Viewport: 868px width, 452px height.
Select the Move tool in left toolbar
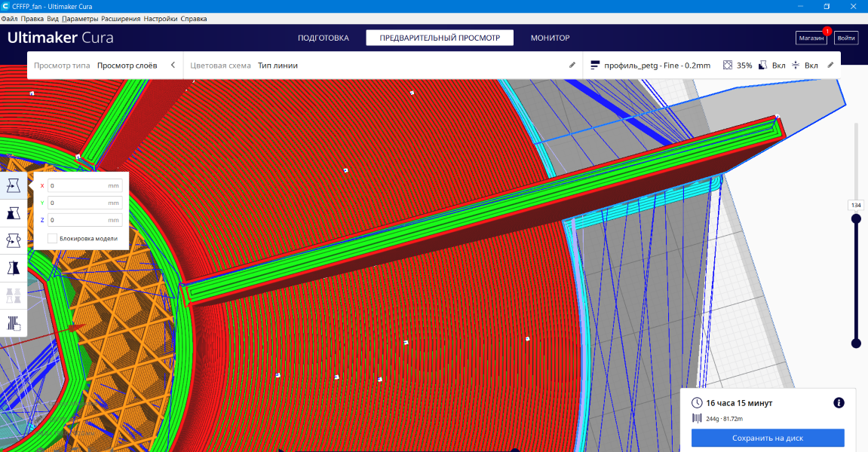(14, 185)
